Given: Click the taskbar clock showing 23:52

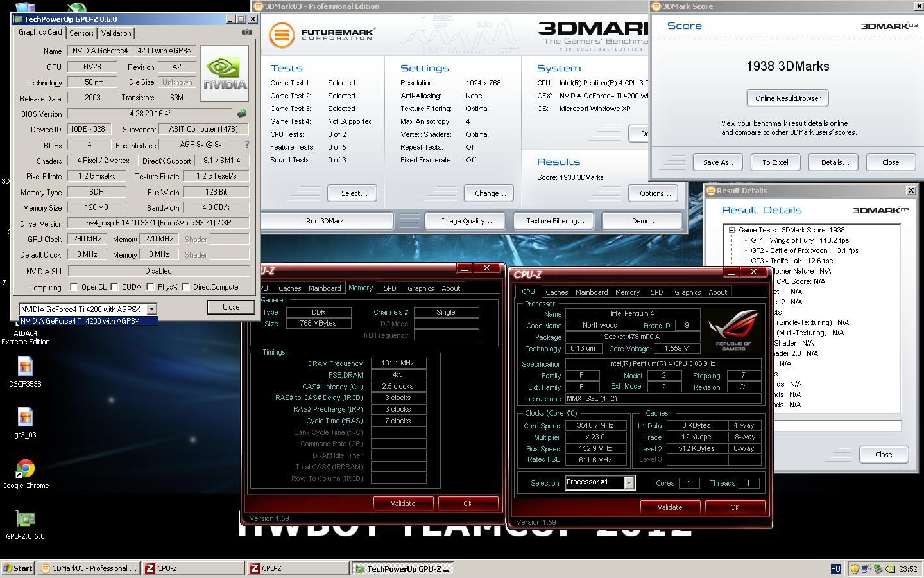Looking at the screenshot, I should pos(908,568).
